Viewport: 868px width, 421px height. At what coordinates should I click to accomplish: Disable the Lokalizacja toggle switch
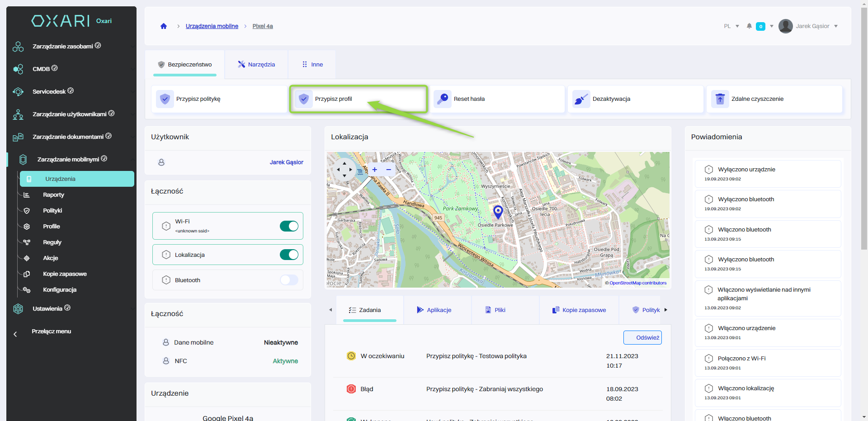click(x=289, y=255)
